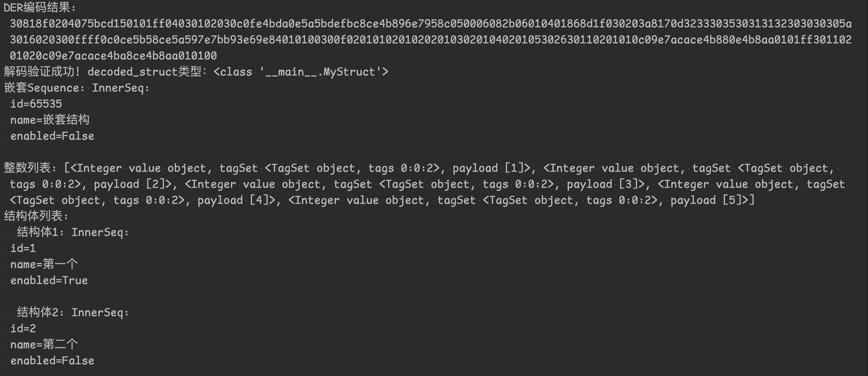Click the hex line starting with 3016020300fff

point(431,40)
